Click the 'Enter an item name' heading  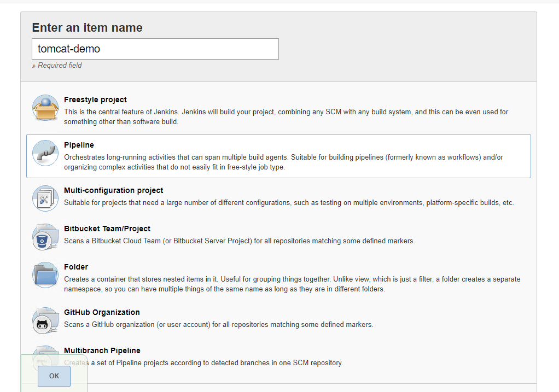click(x=88, y=28)
